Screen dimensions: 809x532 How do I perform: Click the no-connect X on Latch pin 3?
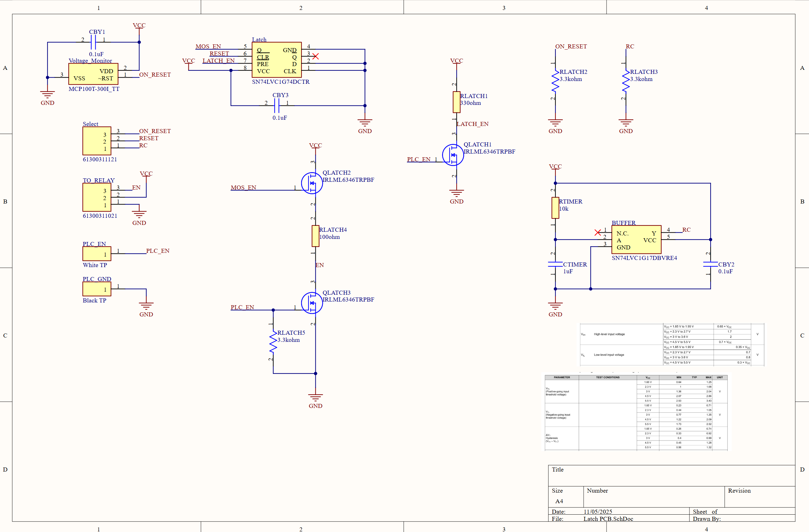pos(315,56)
